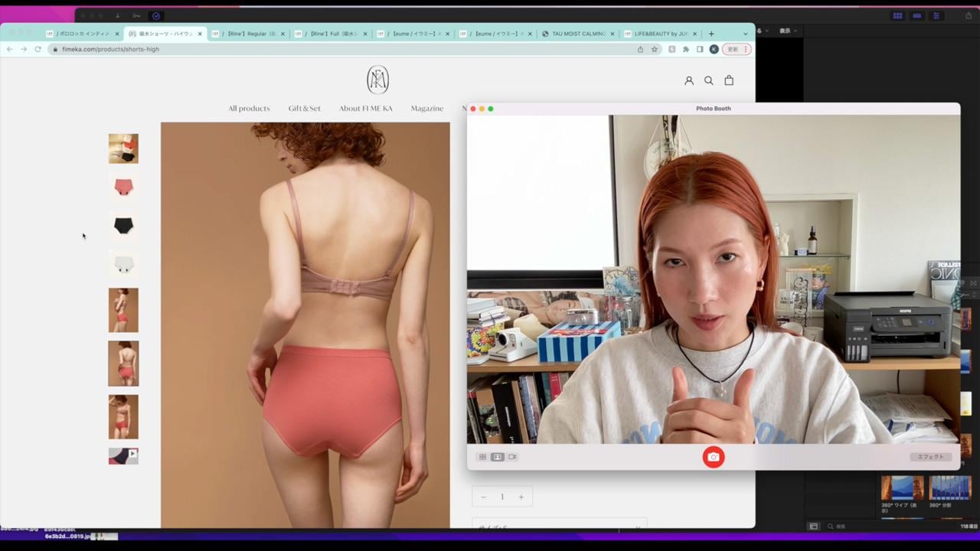The width and height of the screenshot is (980, 551).
Task: Select single still photo mode
Action: (497, 457)
